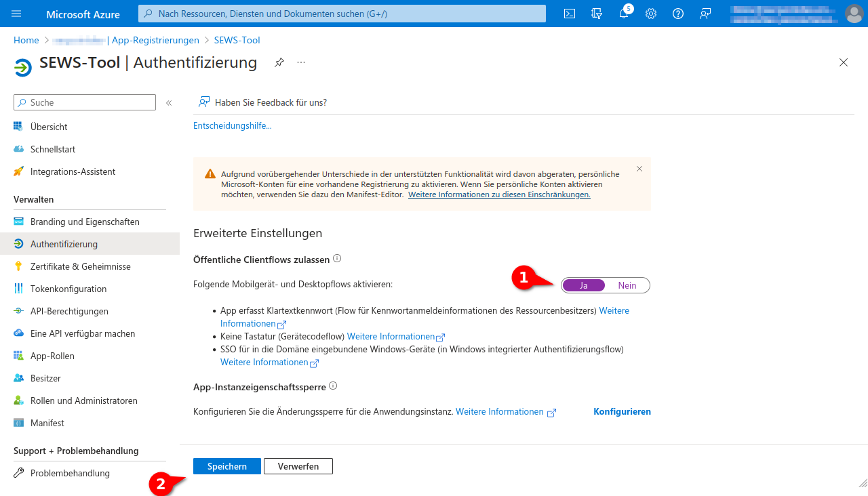Open directories and subscriptions filter icon
This screenshot has width=868, height=496.
(x=597, y=14)
